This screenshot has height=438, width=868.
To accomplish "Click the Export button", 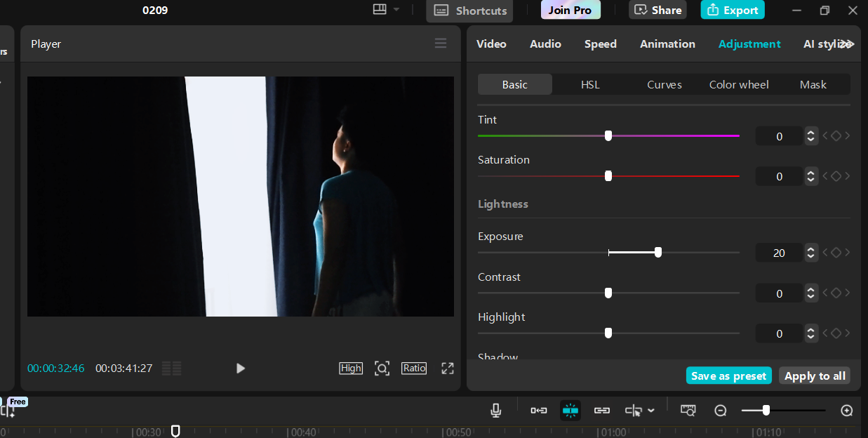I will point(733,10).
